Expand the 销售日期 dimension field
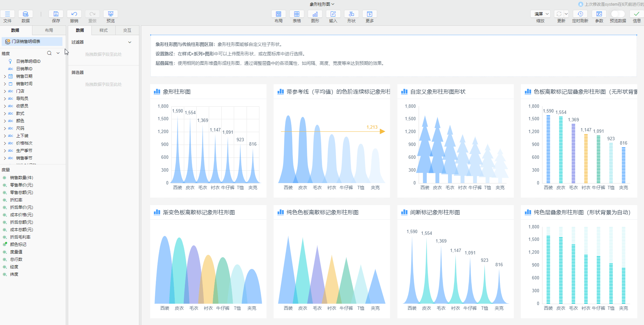 (5, 76)
